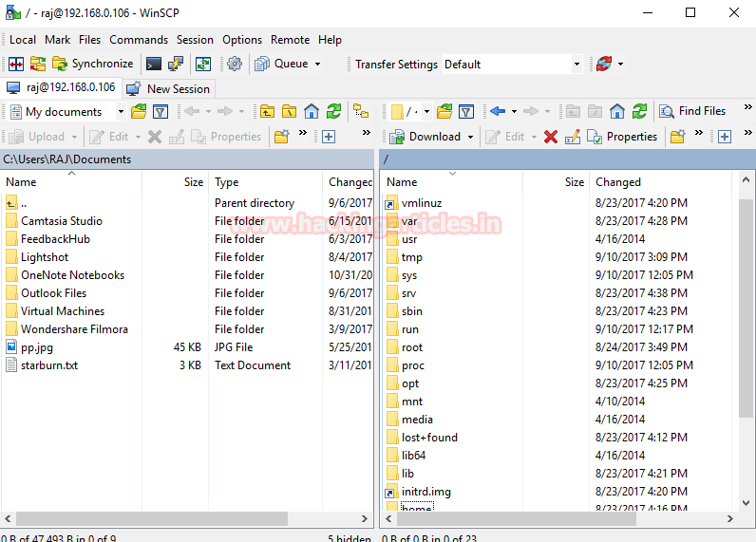Open the Remote menu
This screenshot has height=542, width=756.
tap(291, 40)
